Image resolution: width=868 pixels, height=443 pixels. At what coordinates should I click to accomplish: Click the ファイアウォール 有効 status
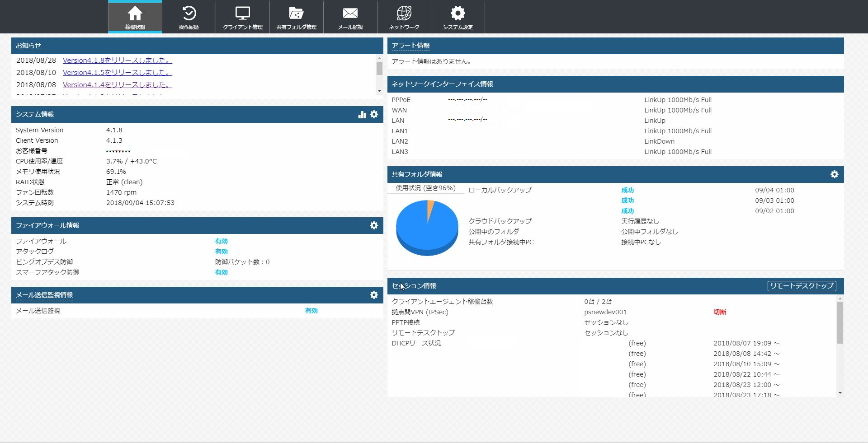tap(222, 241)
